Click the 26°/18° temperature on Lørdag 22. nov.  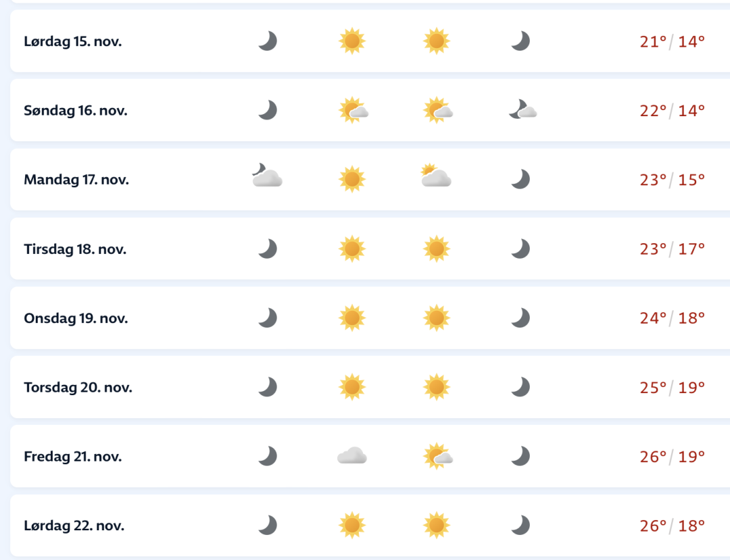672,526
